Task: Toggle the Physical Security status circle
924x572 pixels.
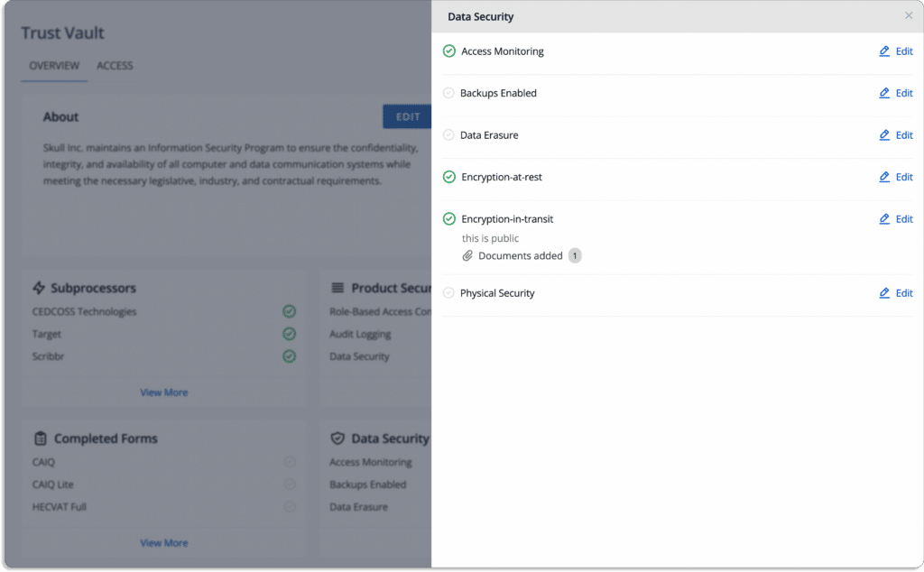Action: coord(448,293)
